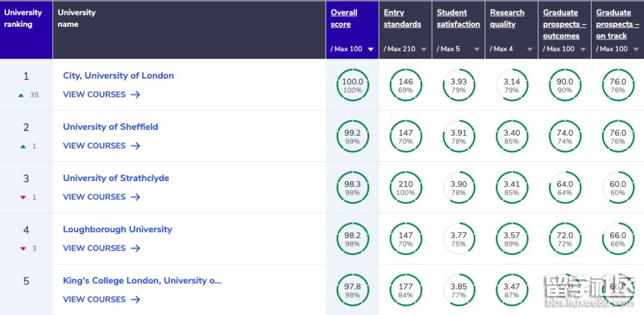Image resolution: width=644 pixels, height=315 pixels.
Task: Click View Courses for University of Strathclyde
Action: coord(94,197)
